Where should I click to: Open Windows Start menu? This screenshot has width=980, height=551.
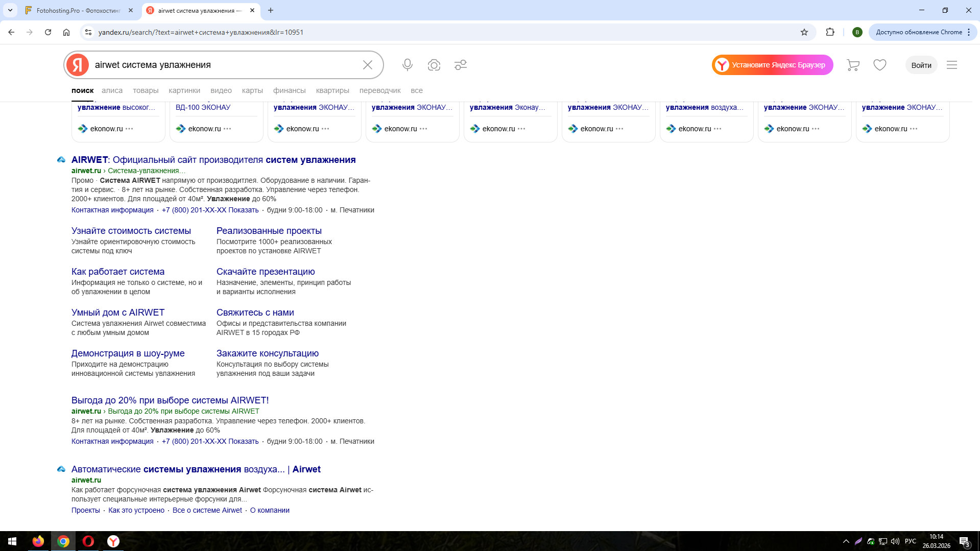(x=12, y=541)
